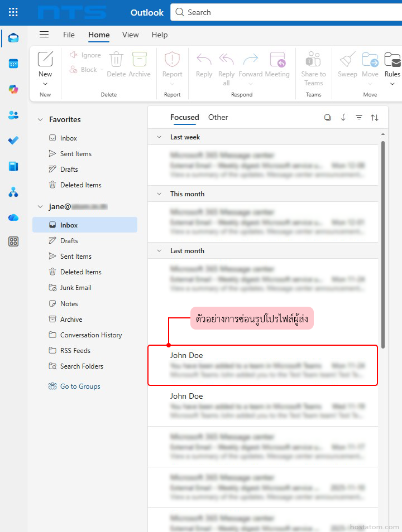
Task: Click the Block sender icon
Action: click(x=73, y=70)
